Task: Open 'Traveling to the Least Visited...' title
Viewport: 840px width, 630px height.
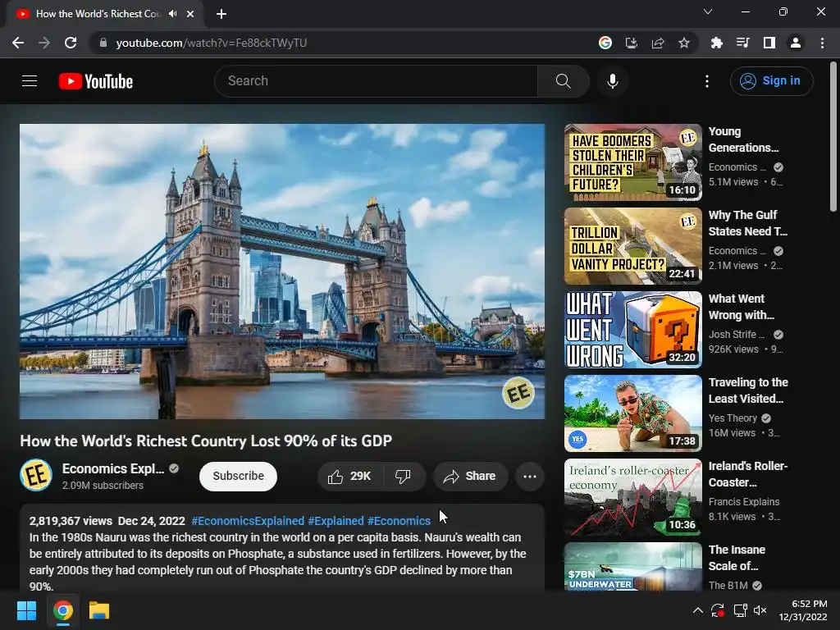Action: point(748,390)
